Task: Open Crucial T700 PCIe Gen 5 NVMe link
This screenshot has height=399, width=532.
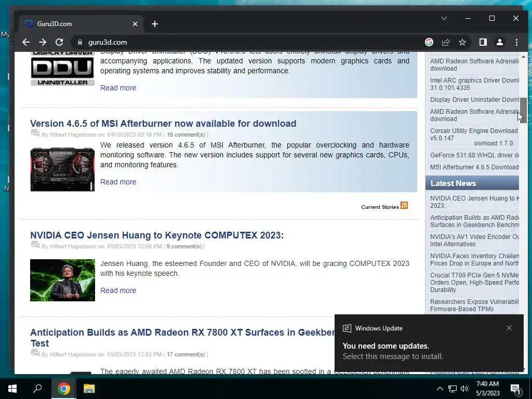Action: 474,282
